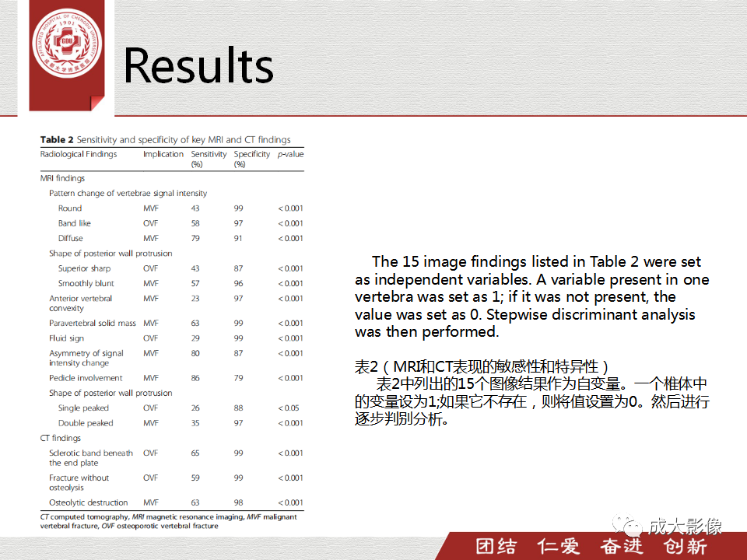Click the footer motto word '仁爱'

coord(559,546)
